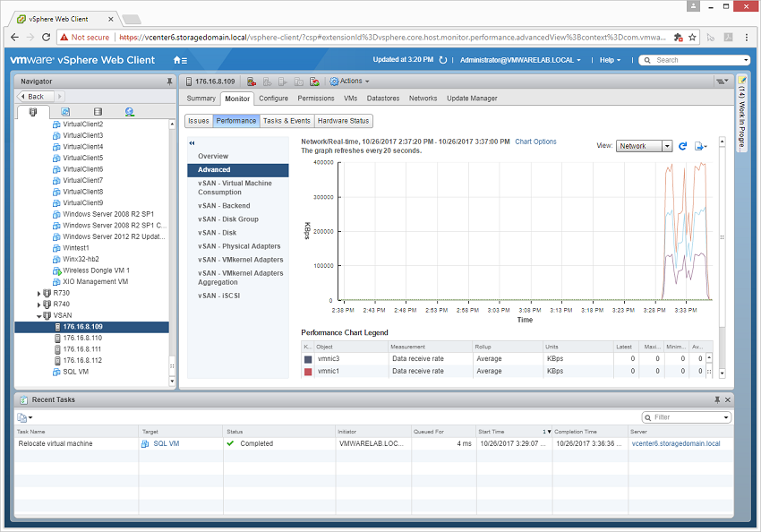Viewport: 761px width, 532px height.
Task: Open the vSphere Home menu icon
Action: [180, 60]
